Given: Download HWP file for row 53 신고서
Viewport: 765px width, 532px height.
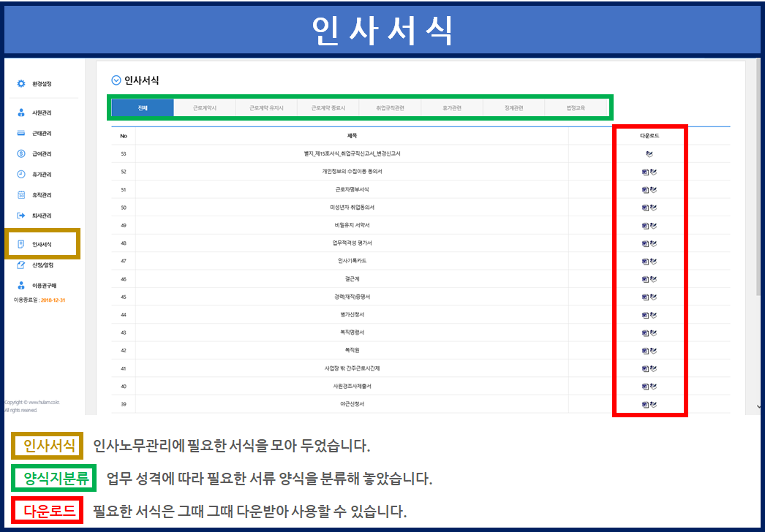Looking at the screenshot, I should coord(649,154).
